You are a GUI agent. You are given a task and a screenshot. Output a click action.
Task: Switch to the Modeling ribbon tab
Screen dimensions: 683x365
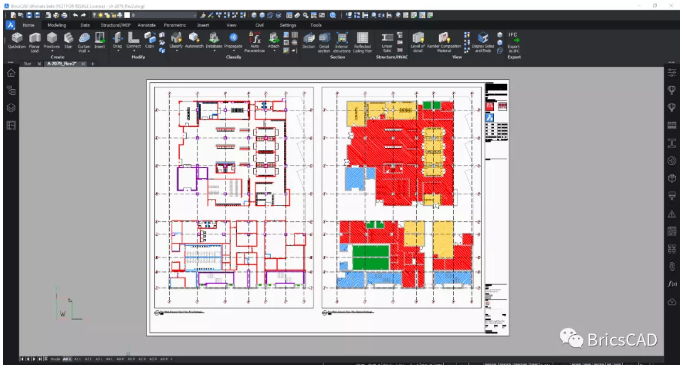[x=57, y=25]
